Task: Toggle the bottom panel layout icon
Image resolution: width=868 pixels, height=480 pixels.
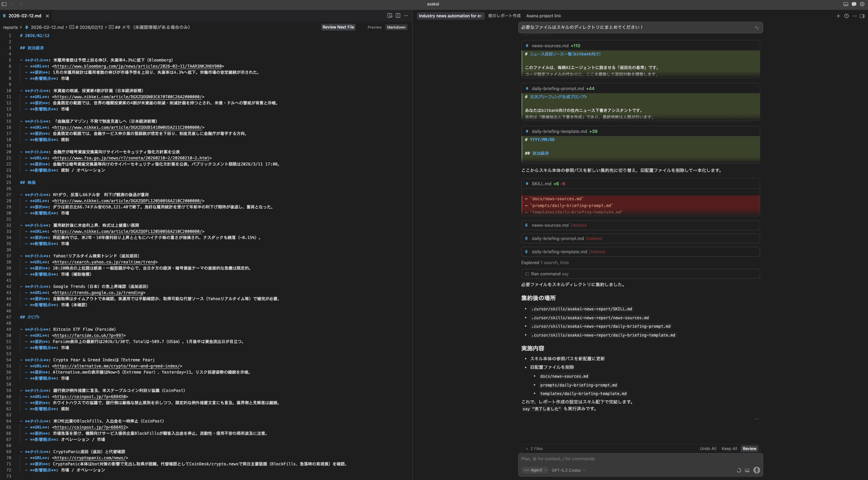Action: click(846, 4)
